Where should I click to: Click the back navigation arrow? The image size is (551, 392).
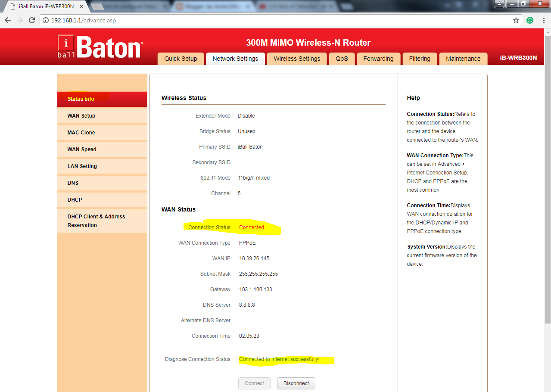(7, 20)
